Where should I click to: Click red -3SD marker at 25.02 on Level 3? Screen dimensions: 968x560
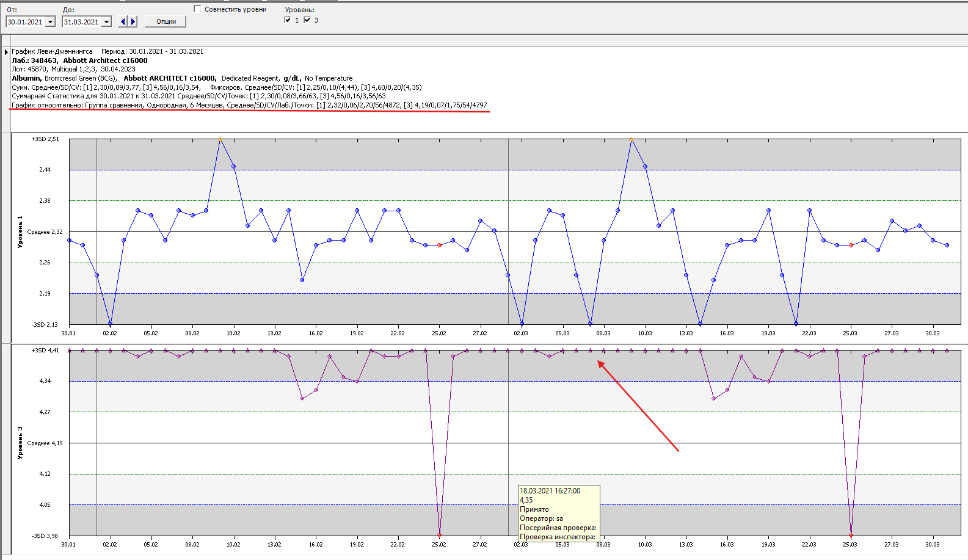pyautogui.click(x=439, y=536)
